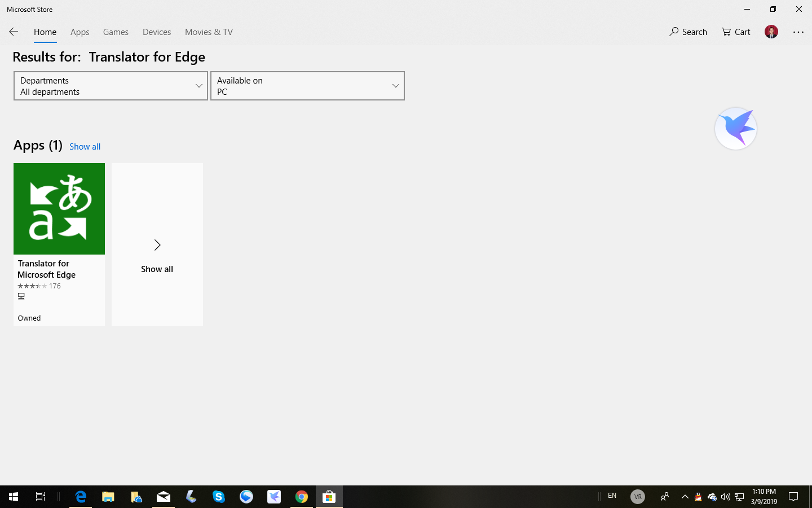Open Search in the Store
Screen dimensions: 812x508
coord(688,32)
